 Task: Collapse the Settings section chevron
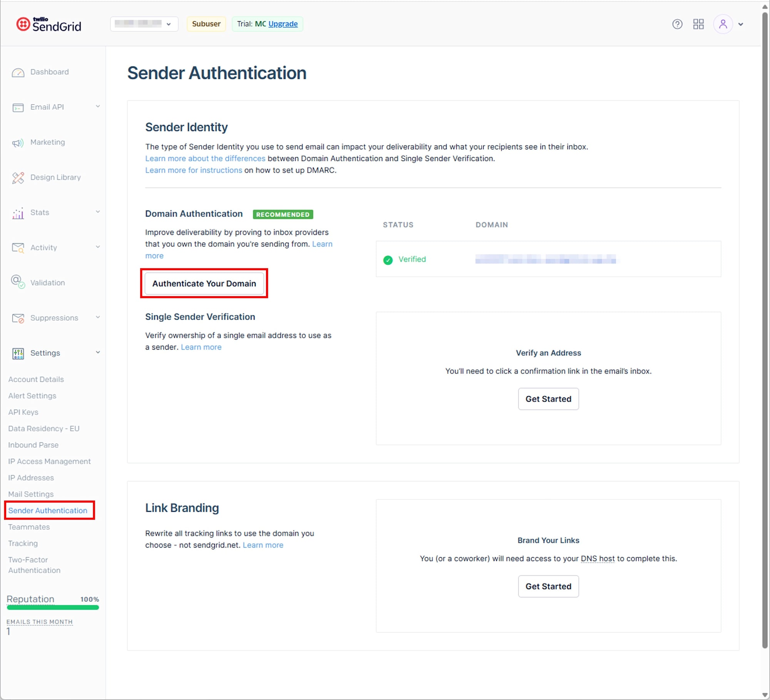pos(98,352)
